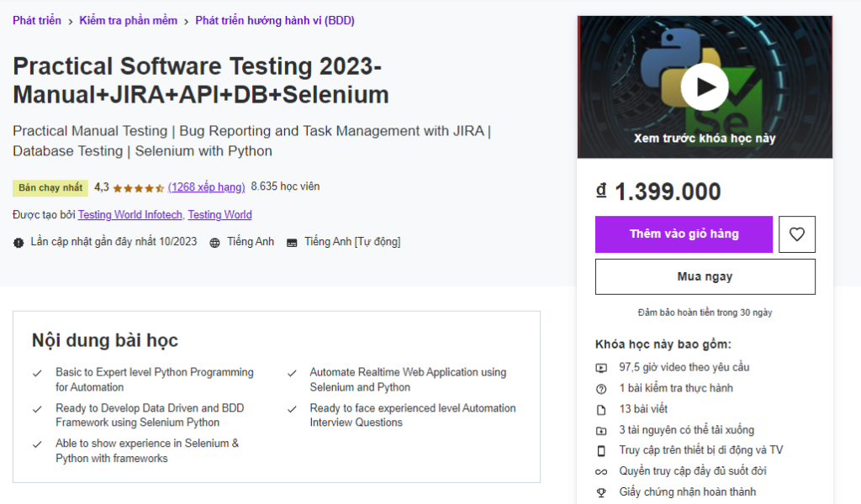Click the on-demand video icon

(601, 368)
